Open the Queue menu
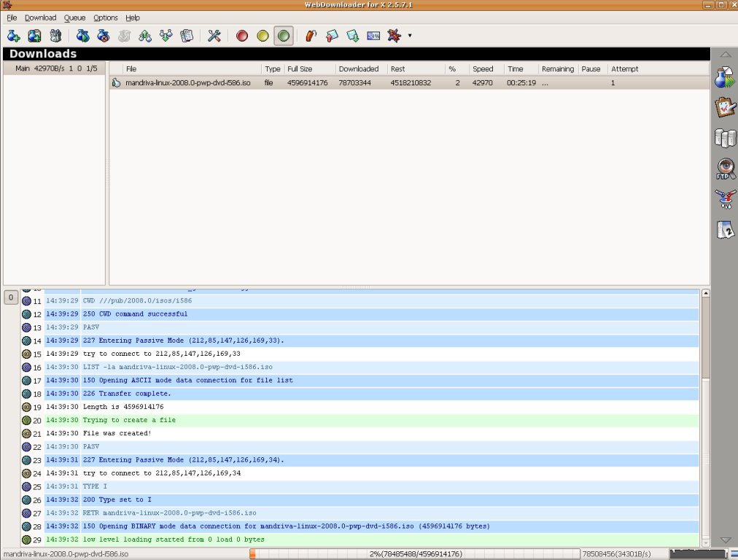Image resolution: width=738 pixels, height=560 pixels. click(75, 18)
